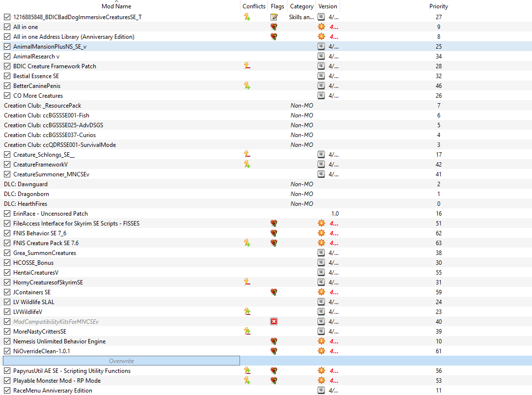Click calendar version icon for RaceMenu Anniversary Edition
532x395 pixels.
321,391
